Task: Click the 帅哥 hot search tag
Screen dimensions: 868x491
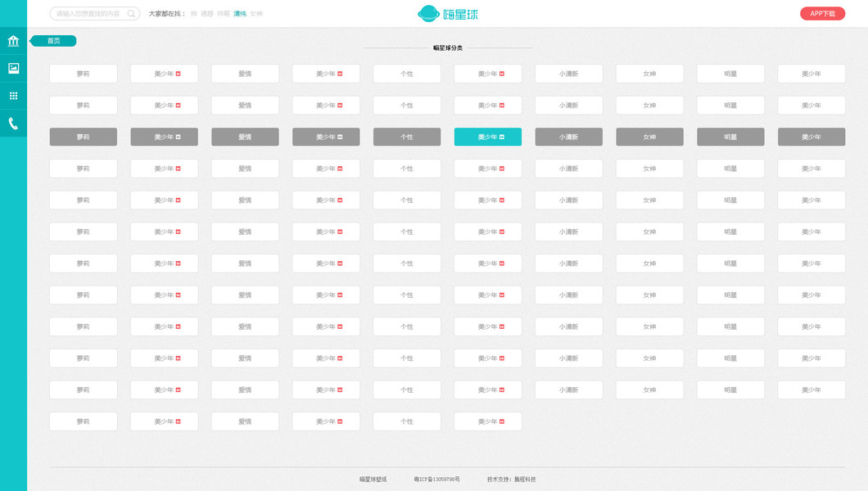Action: coord(223,14)
